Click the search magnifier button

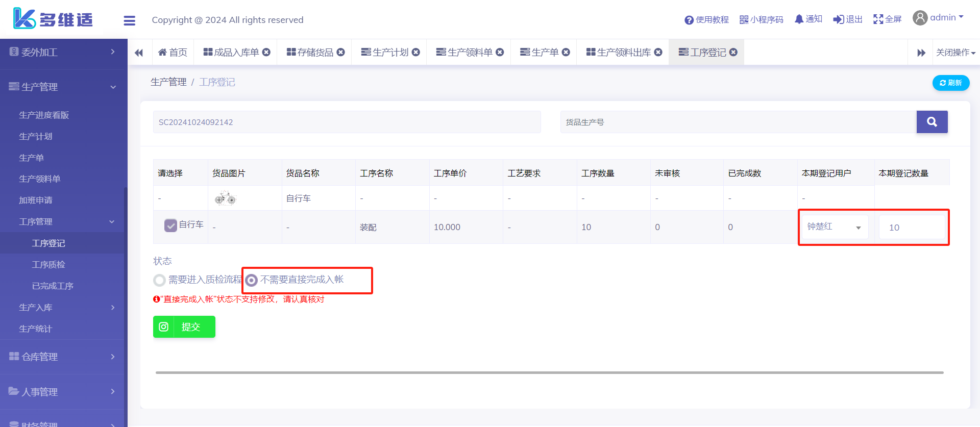tap(932, 122)
